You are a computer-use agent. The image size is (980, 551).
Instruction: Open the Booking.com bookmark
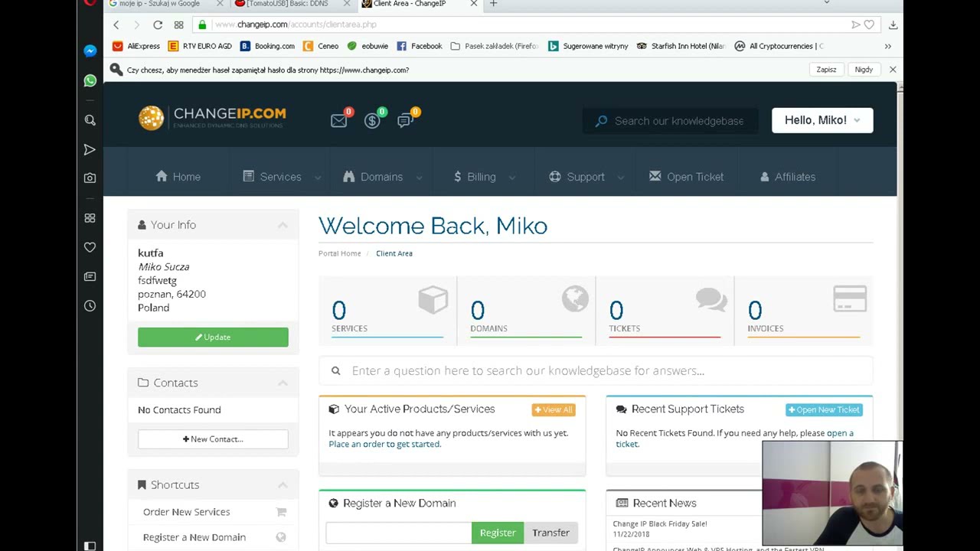coord(267,46)
